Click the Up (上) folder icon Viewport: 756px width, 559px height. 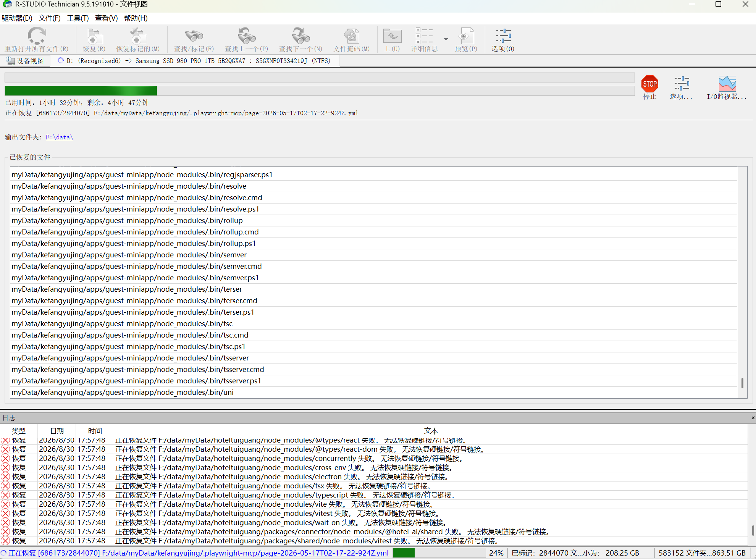pos(392,37)
